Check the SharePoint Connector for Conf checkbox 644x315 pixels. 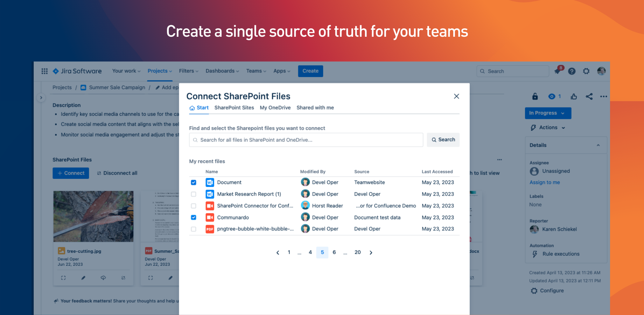point(194,206)
